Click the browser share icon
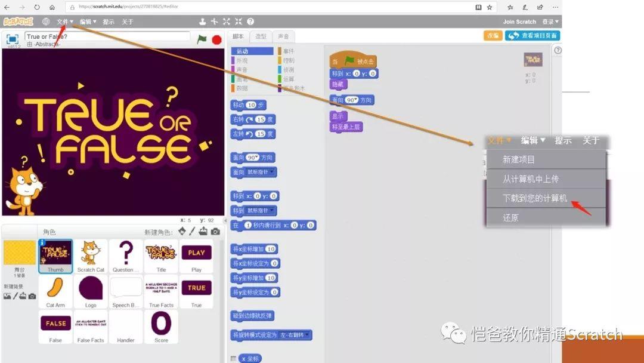The height and width of the screenshot is (363, 644). (540, 7)
